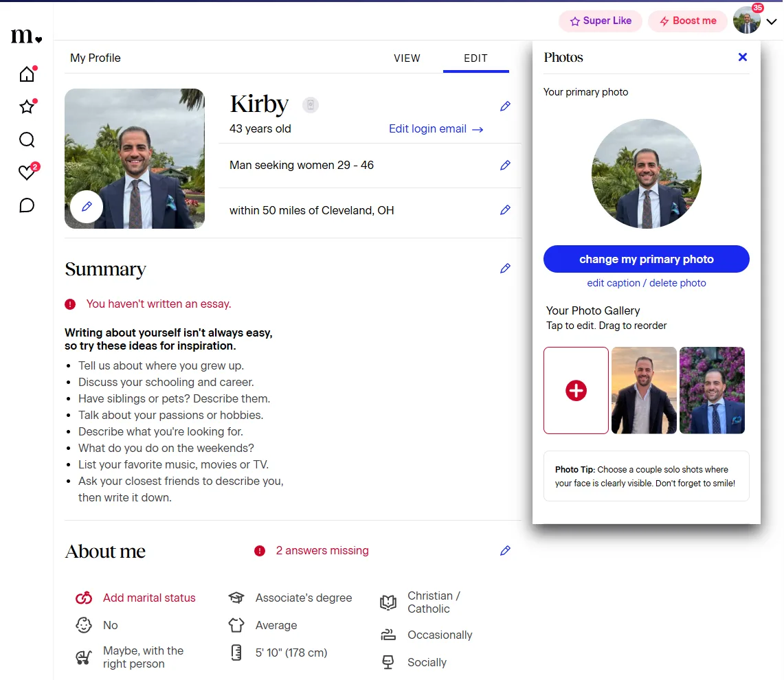Click the drink glass icon beside Socially

[x=388, y=662]
